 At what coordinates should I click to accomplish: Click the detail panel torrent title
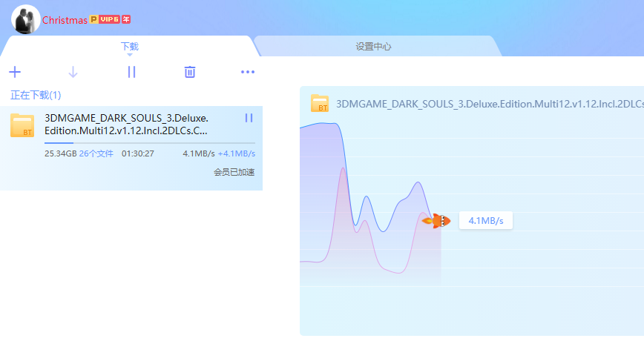click(x=490, y=104)
